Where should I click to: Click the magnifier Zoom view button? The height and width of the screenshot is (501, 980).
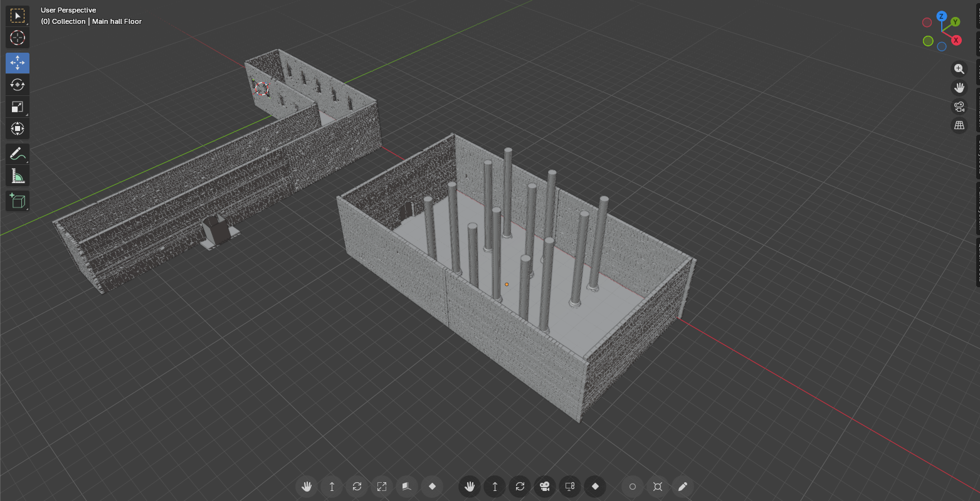(959, 69)
